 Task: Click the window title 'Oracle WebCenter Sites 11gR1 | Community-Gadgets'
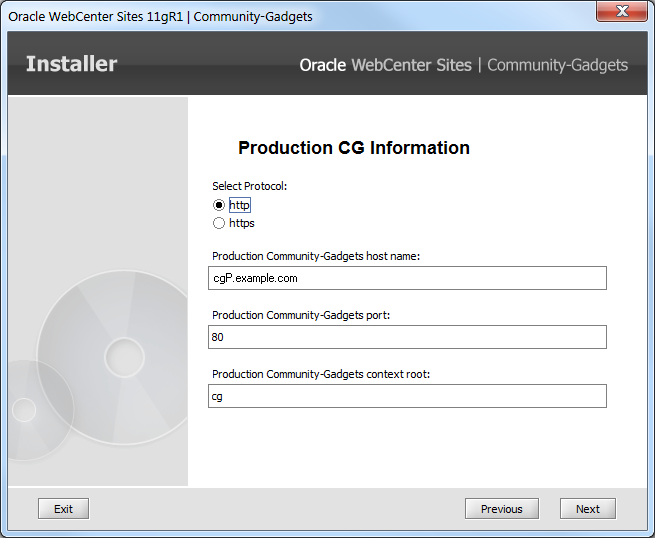click(160, 17)
